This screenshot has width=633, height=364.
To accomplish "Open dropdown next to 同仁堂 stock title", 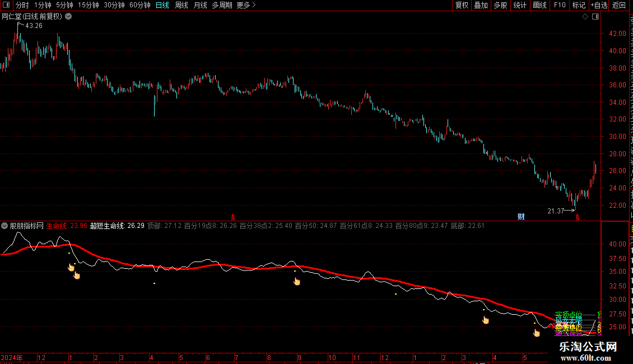I will pyautogui.click(x=69, y=17).
